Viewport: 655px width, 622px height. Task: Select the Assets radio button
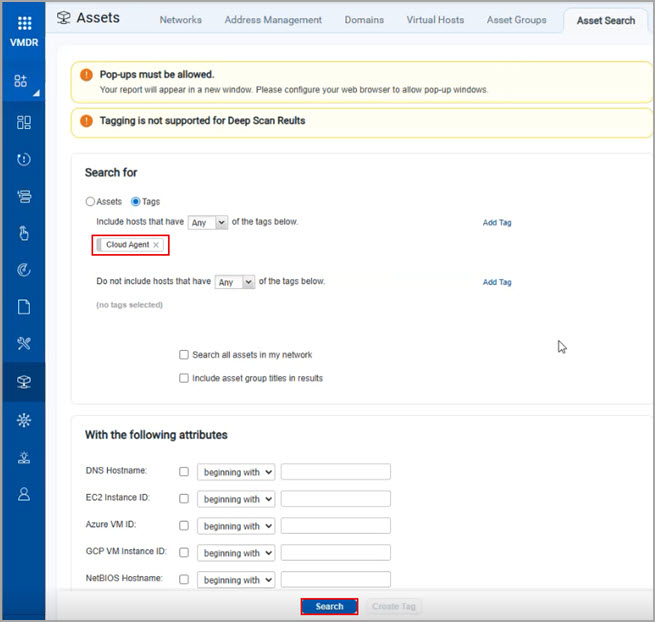90,202
